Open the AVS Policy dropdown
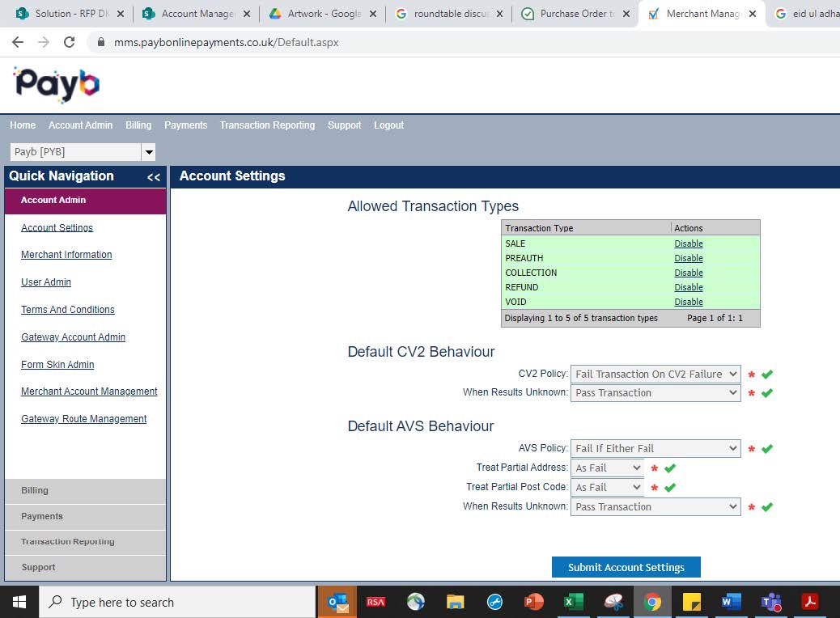 click(655, 448)
